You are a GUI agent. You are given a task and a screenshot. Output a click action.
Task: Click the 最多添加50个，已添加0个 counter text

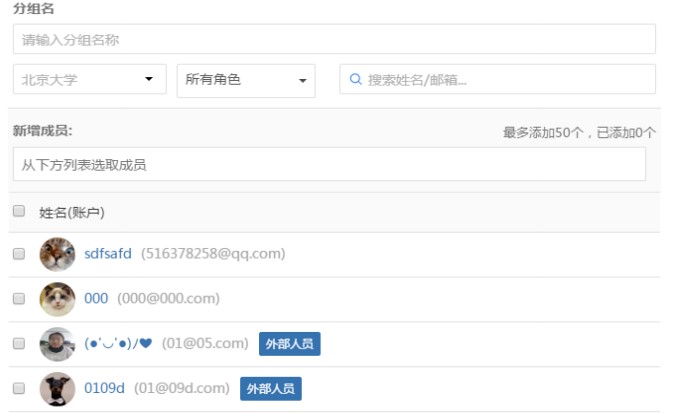[x=579, y=132]
